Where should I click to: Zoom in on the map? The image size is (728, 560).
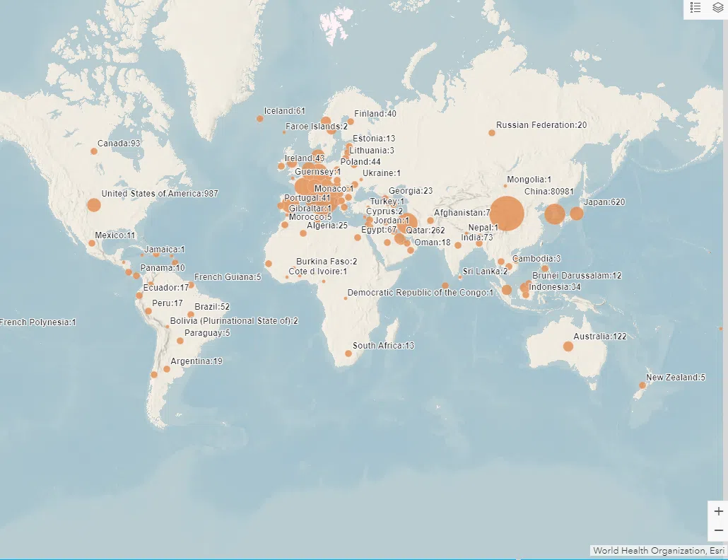[x=718, y=511]
